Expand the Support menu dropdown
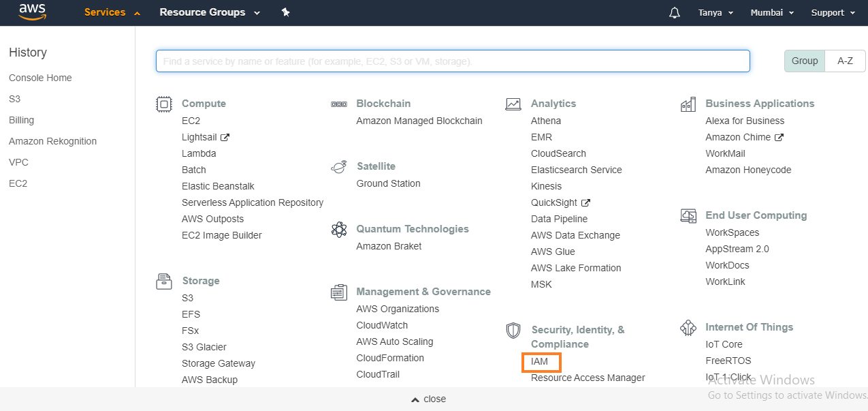Viewport: 868px width, 411px height. (833, 13)
